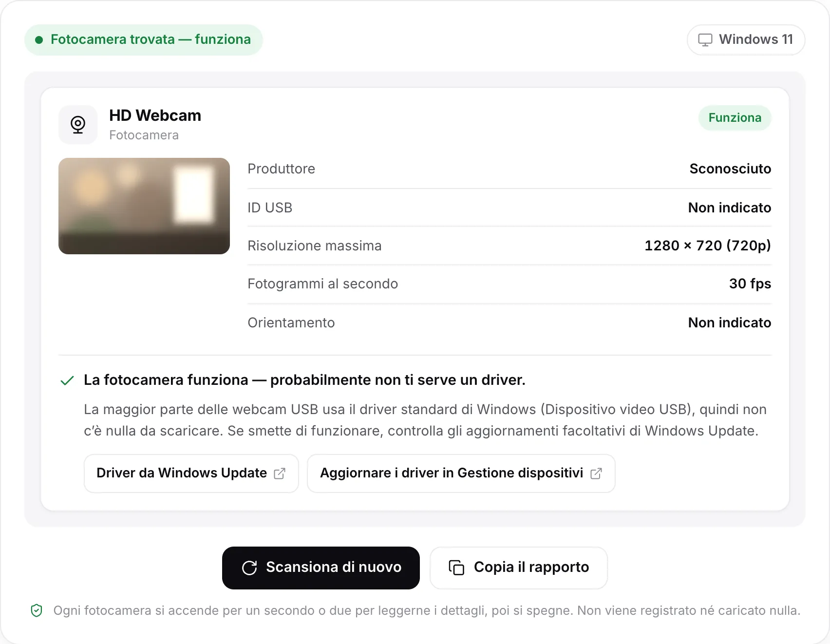Open Aggiornare i driver in Gestione dispositivi
The width and height of the screenshot is (830, 644).
pyautogui.click(x=461, y=474)
